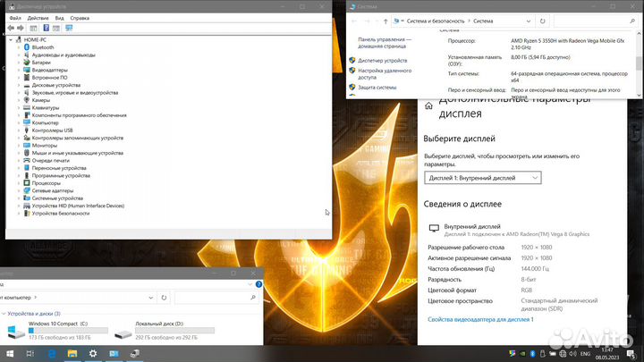Click the Камеры webcam icon in device tree
This screenshot has width=644, height=362.
(27, 100)
